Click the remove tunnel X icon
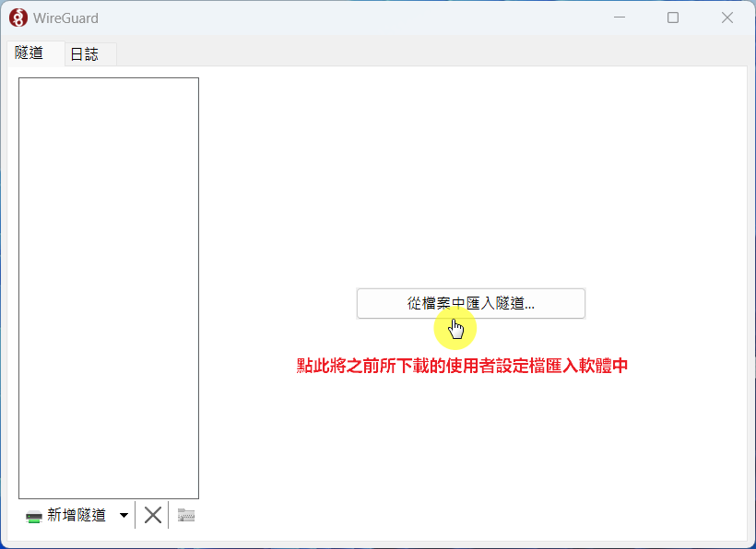756x549 pixels. point(153,515)
